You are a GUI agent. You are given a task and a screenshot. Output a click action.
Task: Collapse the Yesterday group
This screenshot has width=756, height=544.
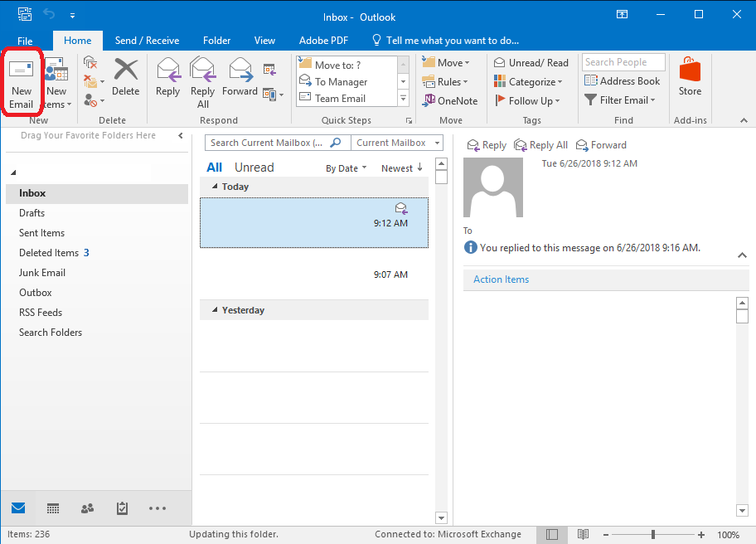(x=215, y=309)
